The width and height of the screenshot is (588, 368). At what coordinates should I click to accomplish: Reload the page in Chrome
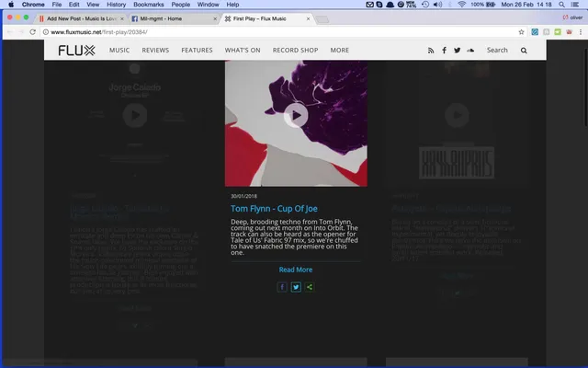tap(33, 32)
